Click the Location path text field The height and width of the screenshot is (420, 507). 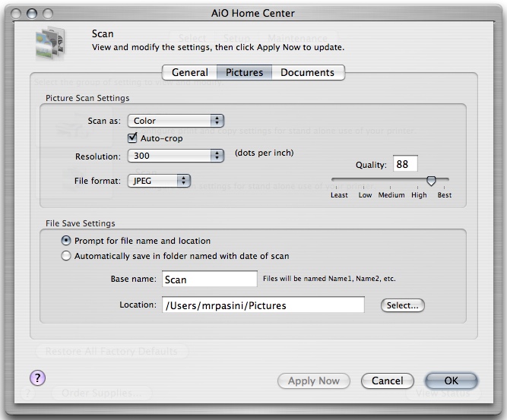tap(263, 305)
